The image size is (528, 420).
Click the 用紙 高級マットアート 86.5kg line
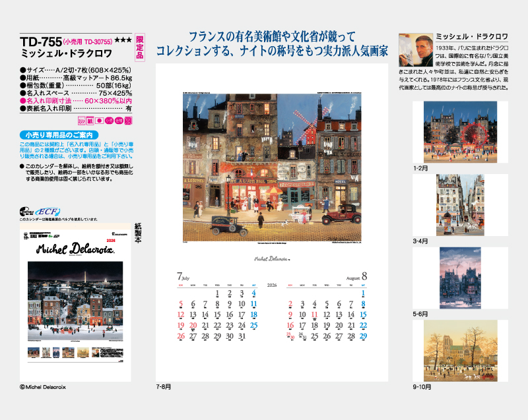coord(76,78)
